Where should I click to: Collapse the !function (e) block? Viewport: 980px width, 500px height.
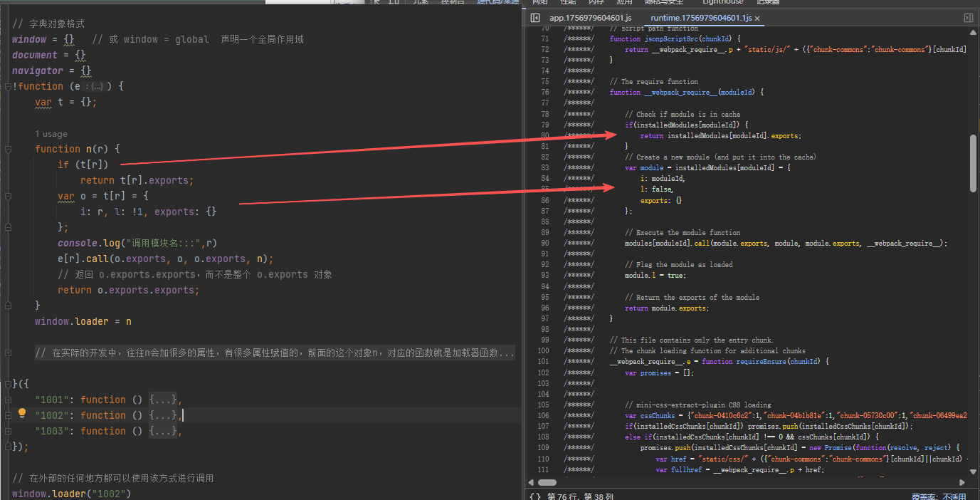click(7, 87)
